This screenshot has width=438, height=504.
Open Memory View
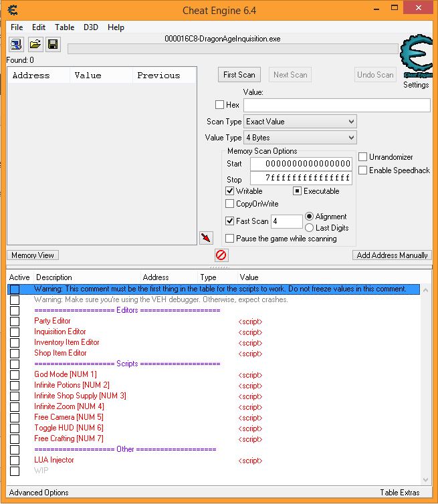point(33,255)
